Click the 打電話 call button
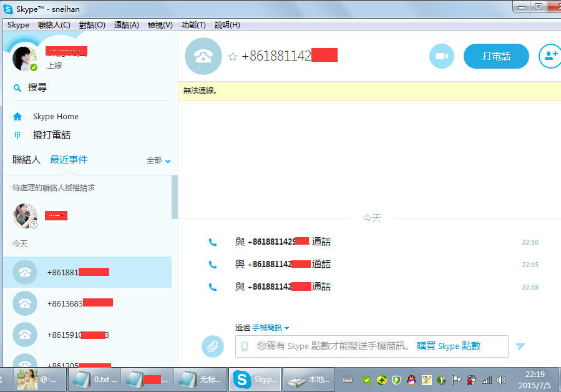Image resolution: width=561 pixels, height=392 pixels. point(496,56)
